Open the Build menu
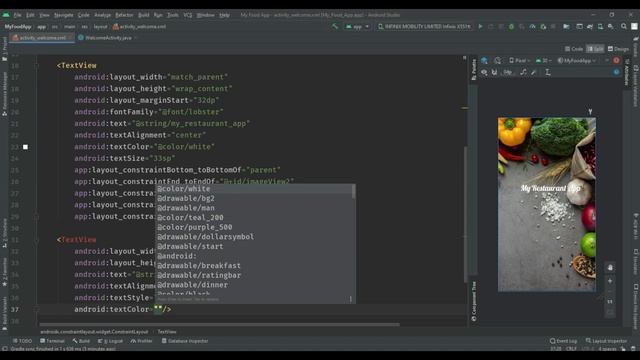Image resolution: width=640 pixels, height=360 pixels. pyautogui.click(x=144, y=15)
